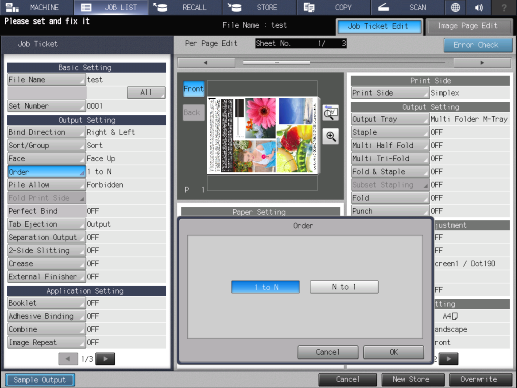
Task: Select the N to 1 order option
Action: 344,287
